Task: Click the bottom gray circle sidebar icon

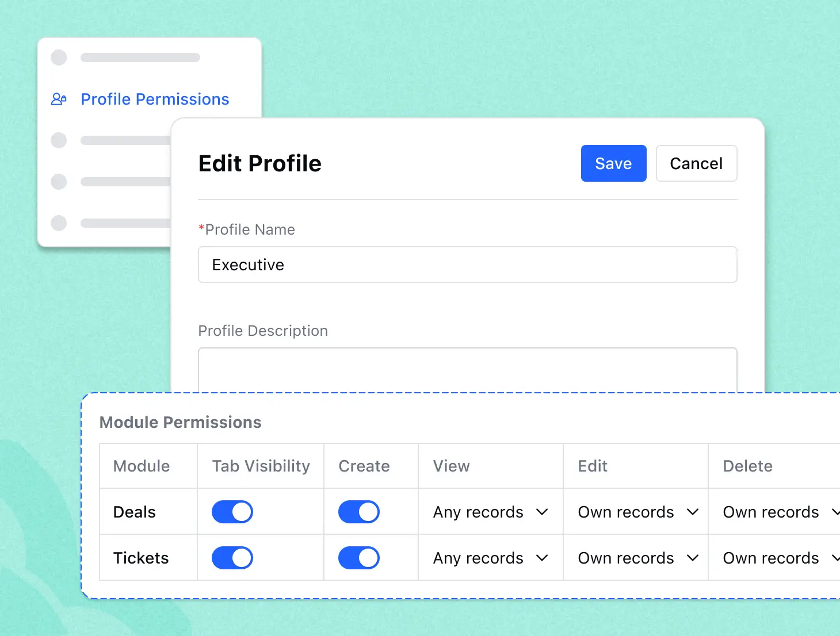Action: tap(59, 223)
